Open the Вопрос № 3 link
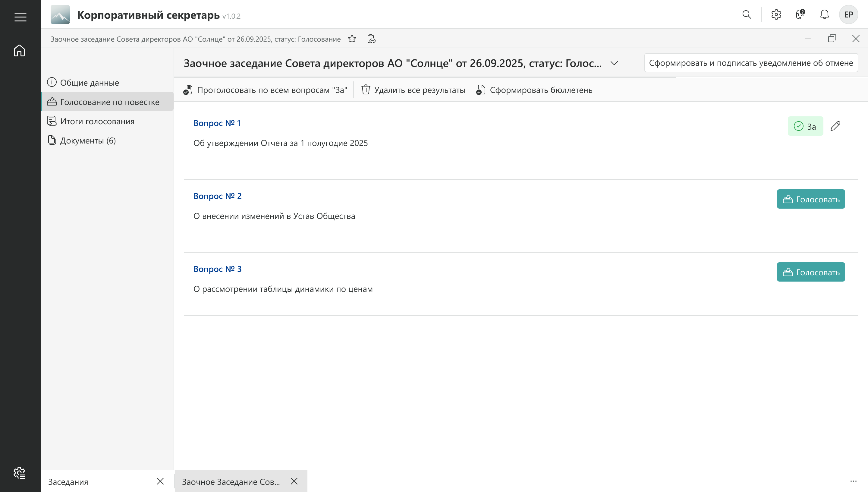The width and height of the screenshot is (868, 492). tap(217, 269)
